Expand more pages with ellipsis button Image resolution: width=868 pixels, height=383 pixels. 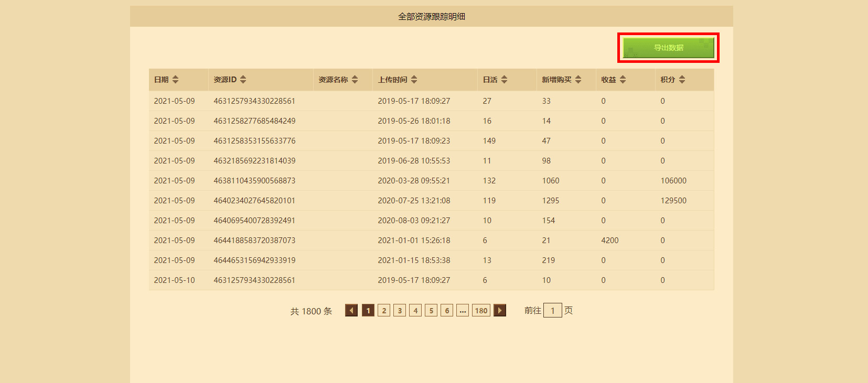[463, 311]
